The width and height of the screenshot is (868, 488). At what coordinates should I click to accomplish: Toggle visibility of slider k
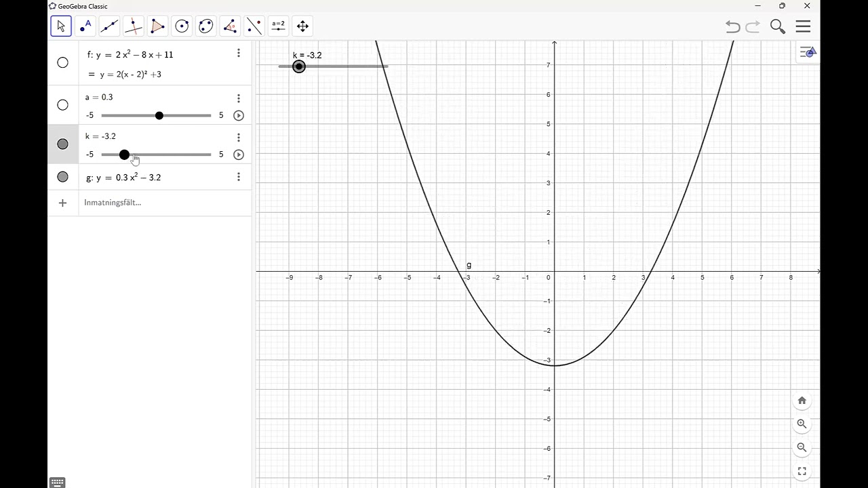click(62, 144)
